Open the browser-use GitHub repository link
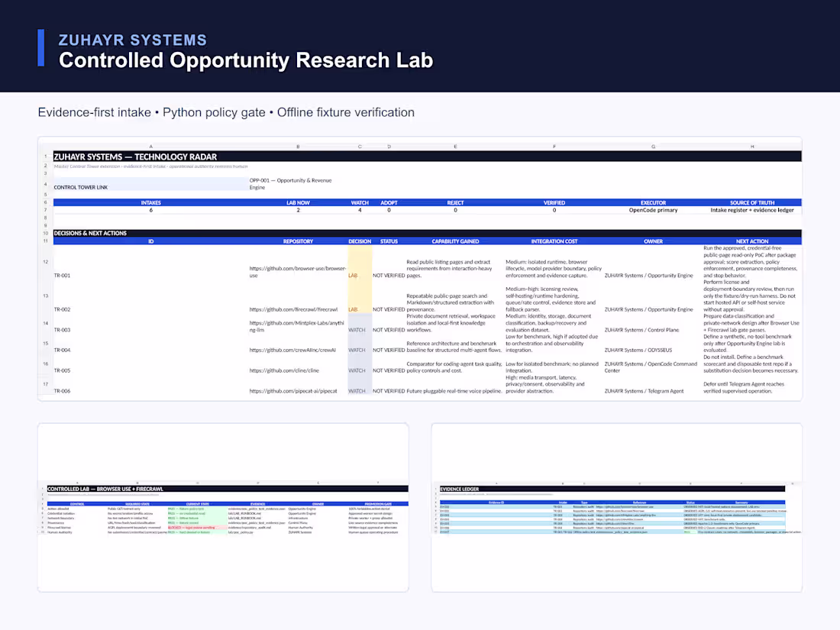This screenshot has width=840, height=630. click(x=297, y=272)
